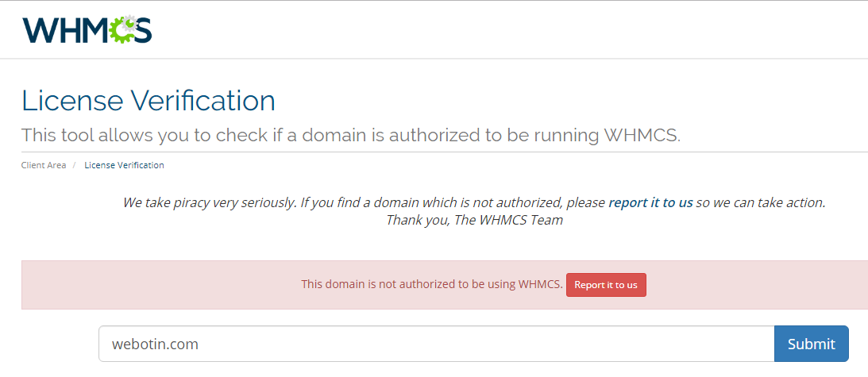This screenshot has height=377, width=868.
Task: Click the slash separator in the breadcrumb
Action: (x=74, y=165)
